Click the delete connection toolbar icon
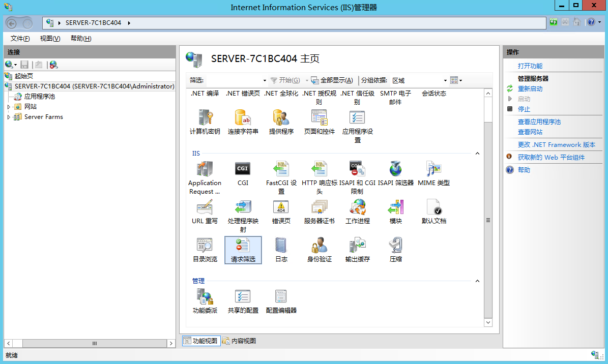 point(53,65)
